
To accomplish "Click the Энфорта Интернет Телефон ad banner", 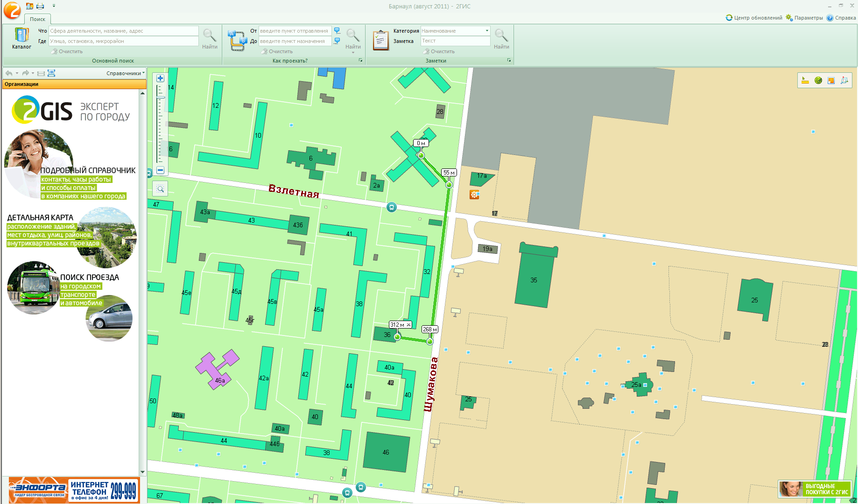I will click(74, 490).
